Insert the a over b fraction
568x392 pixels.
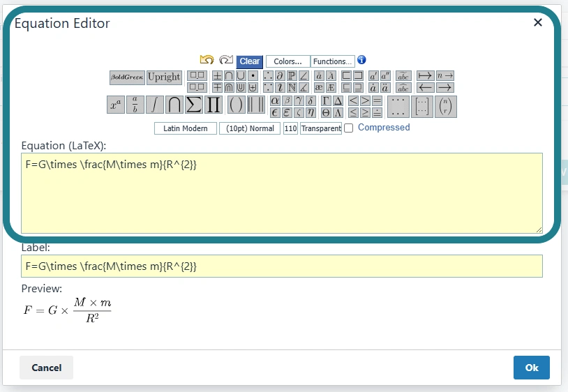[135, 105]
